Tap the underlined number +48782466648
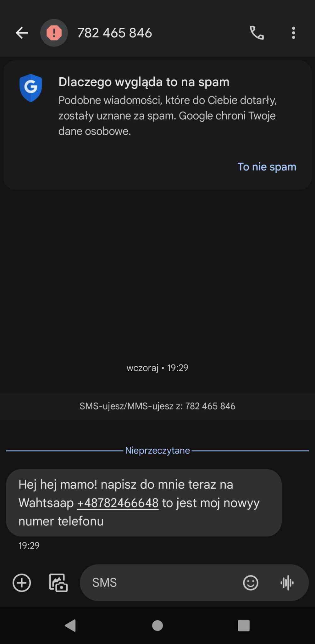The height and width of the screenshot is (644, 315). pyautogui.click(x=118, y=503)
